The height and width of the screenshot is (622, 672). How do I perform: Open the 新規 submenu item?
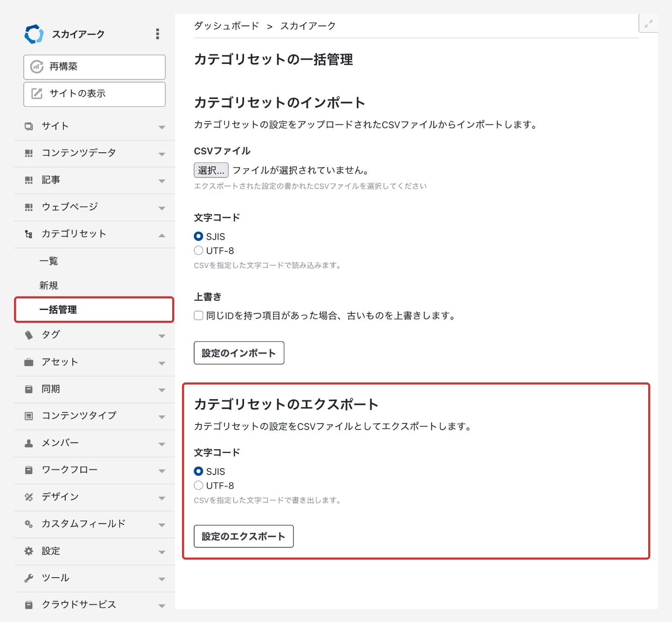click(x=49, y=285)
